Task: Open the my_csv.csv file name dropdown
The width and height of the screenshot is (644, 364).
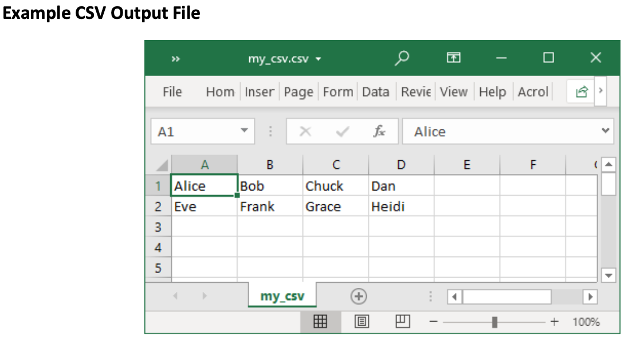Action: 319,59
